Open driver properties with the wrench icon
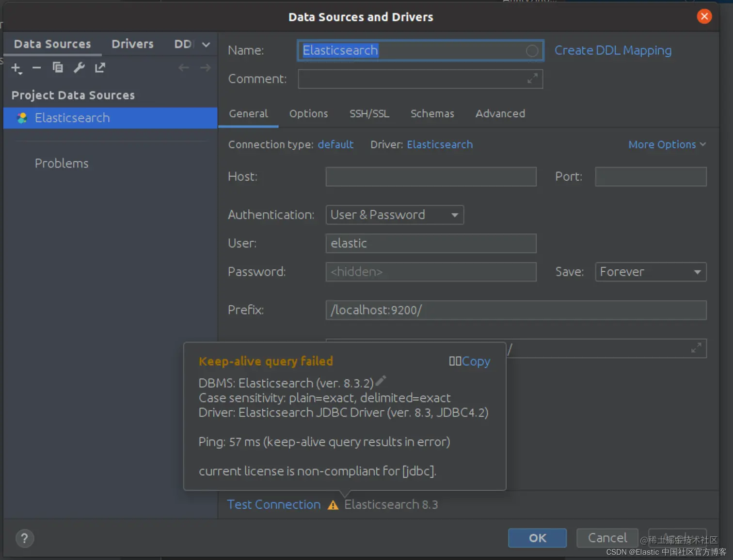 (79, 68)
